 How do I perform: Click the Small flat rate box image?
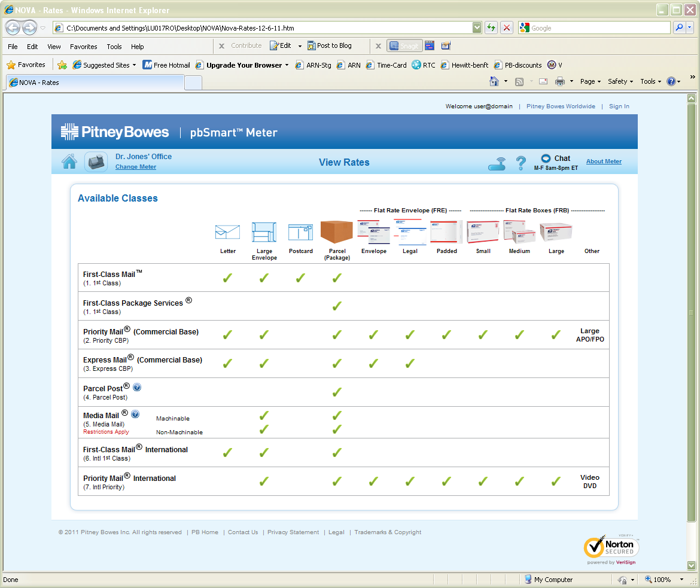pyautogui.click(x=483, y=232)
